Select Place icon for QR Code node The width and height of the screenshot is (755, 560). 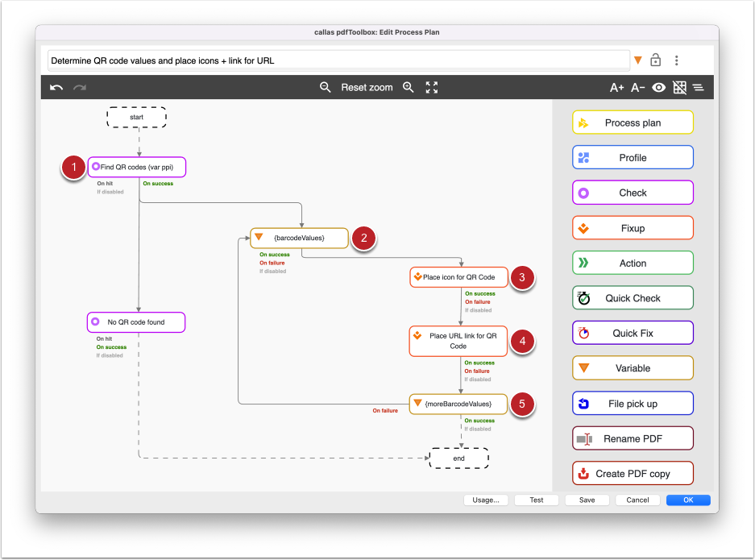pyautogui.click(x=458, y=277)
